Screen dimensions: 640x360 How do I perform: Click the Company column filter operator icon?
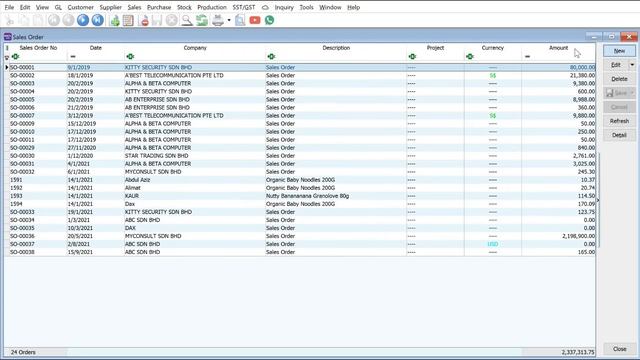pos(130,56)
